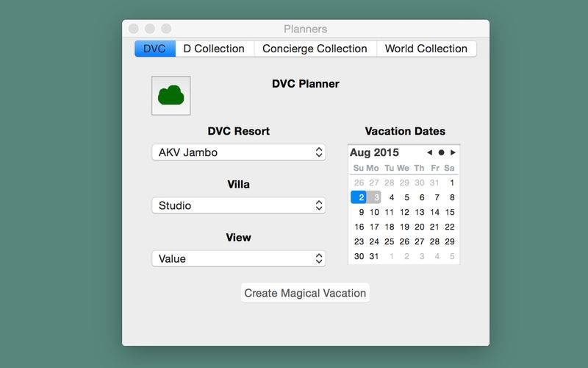Expand the Villa dropdown showing Studio
The height and width of the screenshot is (368, 588).
click(239, 205)
